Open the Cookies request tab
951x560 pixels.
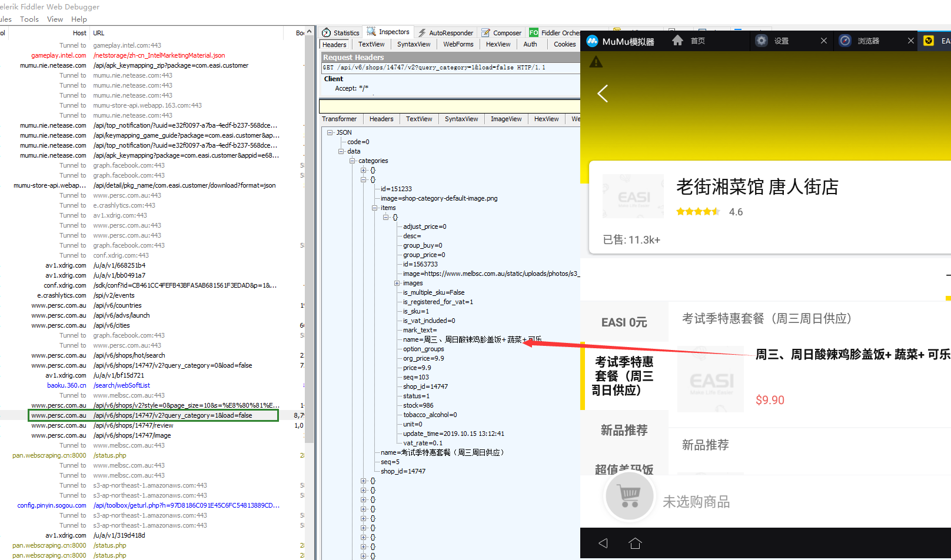pyautogui.click(x=565, y=45)
